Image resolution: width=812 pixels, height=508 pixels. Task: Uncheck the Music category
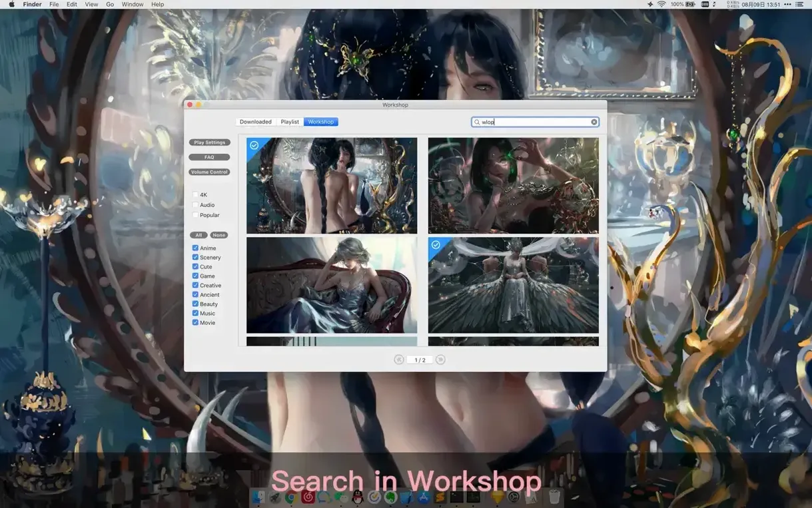(195, 314)
